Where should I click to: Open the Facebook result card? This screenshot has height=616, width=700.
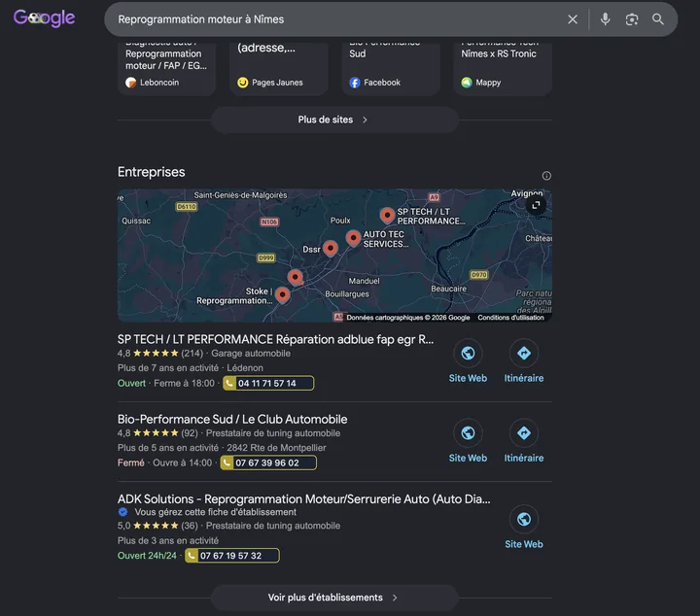pyautogui.click(x=391, y=67)
